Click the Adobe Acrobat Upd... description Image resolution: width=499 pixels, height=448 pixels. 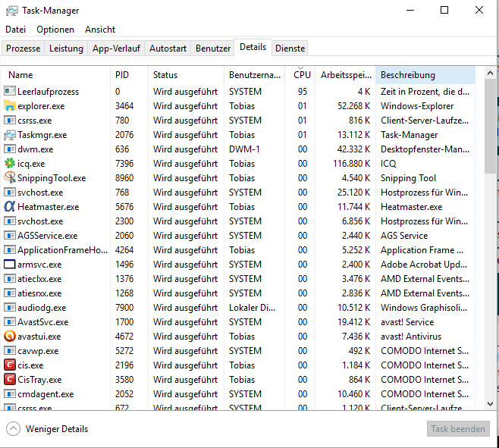point(424,265)
